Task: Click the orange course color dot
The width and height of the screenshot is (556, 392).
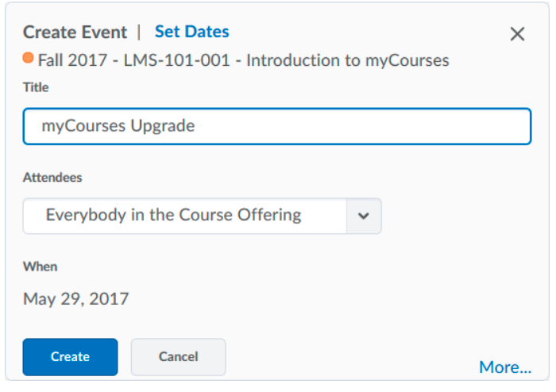Action: click(x=29, y=59)
